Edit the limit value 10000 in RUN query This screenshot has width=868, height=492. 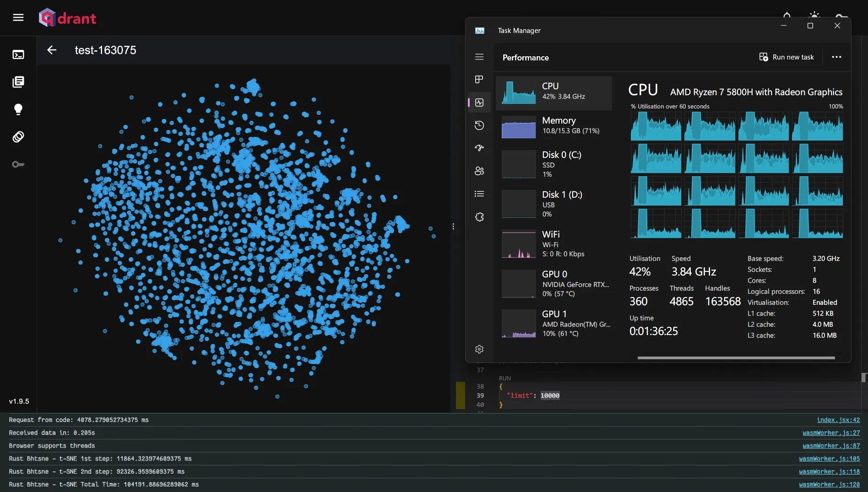coord(550,395)
